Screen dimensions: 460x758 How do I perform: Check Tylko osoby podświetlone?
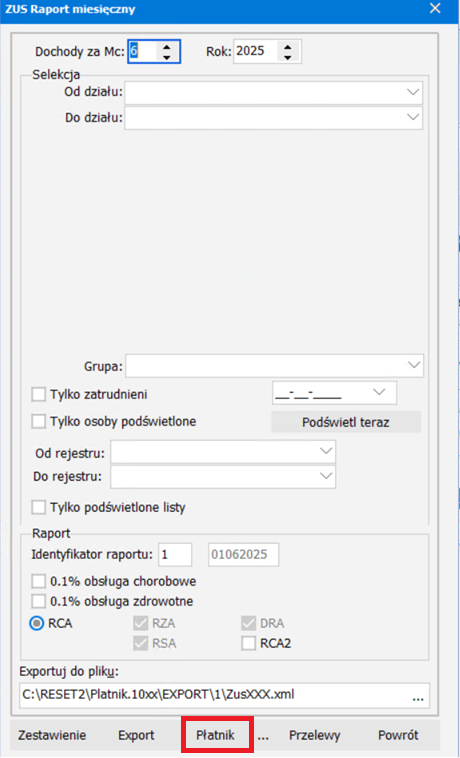pos(38,422)
